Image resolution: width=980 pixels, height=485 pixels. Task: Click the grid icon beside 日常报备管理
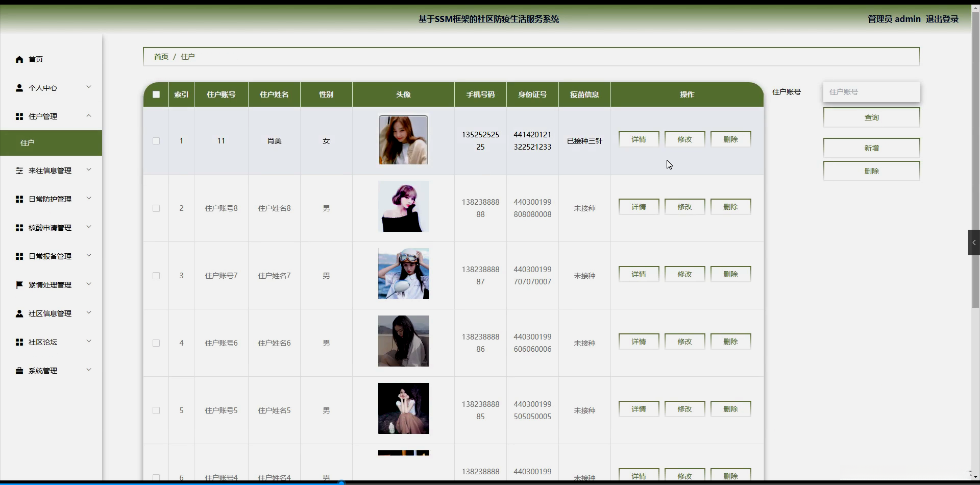19,256
